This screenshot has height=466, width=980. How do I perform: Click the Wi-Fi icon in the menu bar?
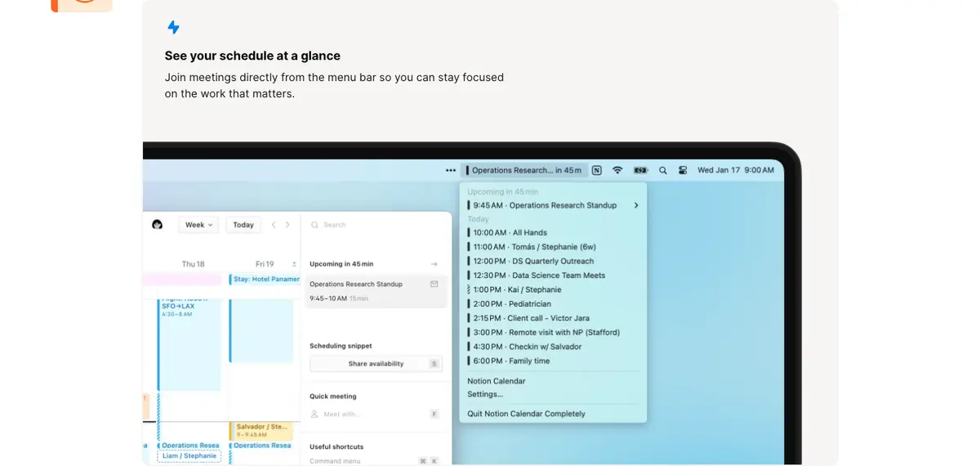coord(617,171)
